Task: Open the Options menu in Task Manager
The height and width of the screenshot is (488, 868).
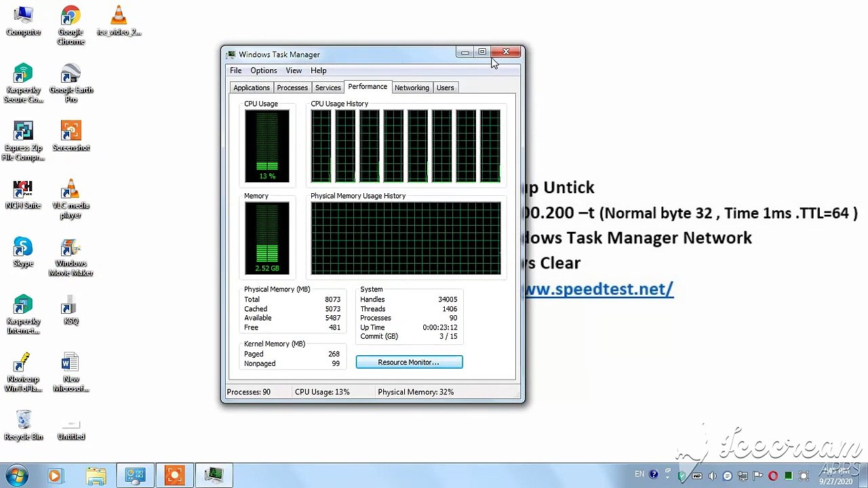Action: pos(263,70)
